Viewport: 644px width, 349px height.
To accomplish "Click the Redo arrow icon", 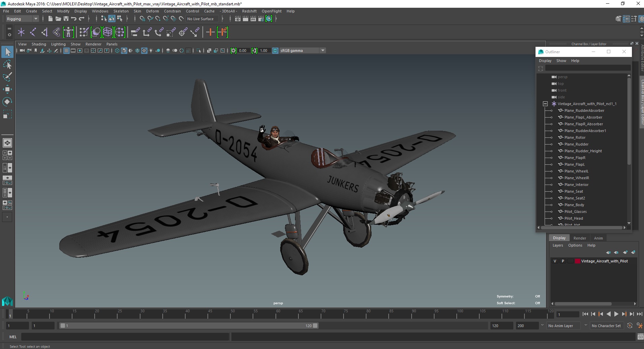I will pos(82,19).
